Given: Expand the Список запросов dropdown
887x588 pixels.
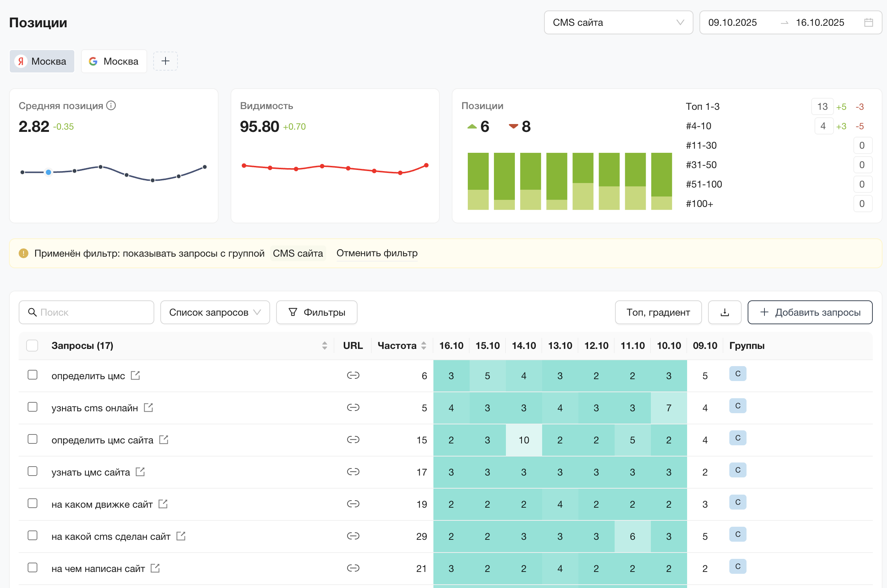Looking at the screenshot, I should [215, 312].
